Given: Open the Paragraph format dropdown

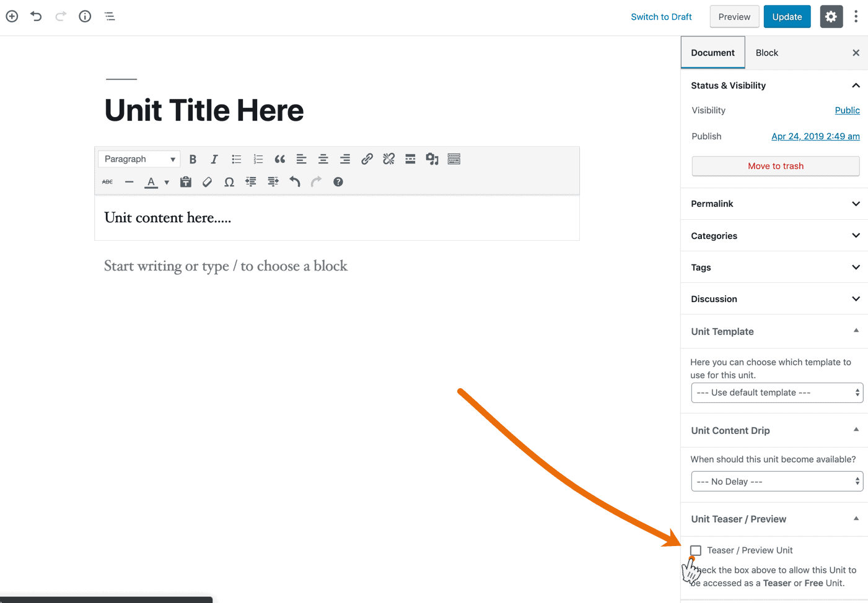Looking at the screenshot, I should [x=139, y=159].
